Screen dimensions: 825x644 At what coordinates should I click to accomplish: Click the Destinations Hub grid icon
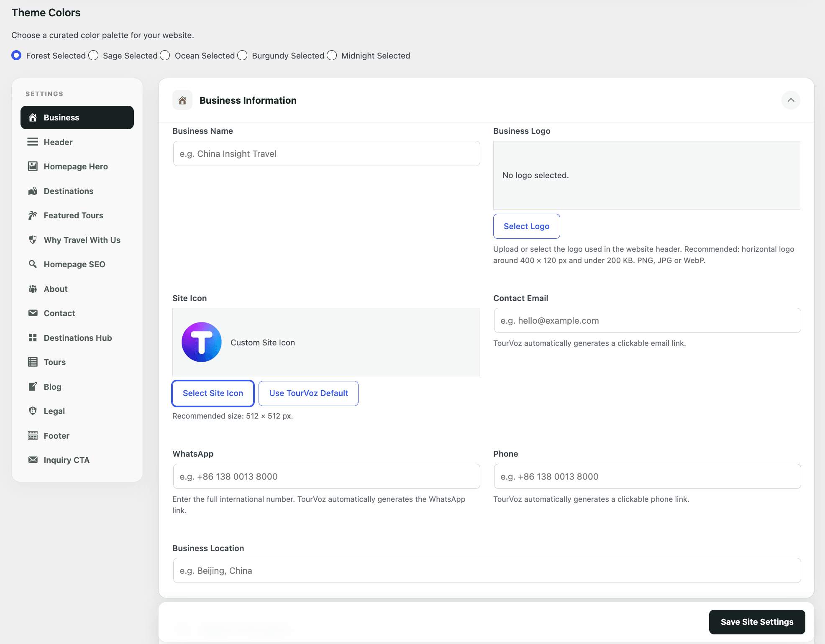coord(33,337)
